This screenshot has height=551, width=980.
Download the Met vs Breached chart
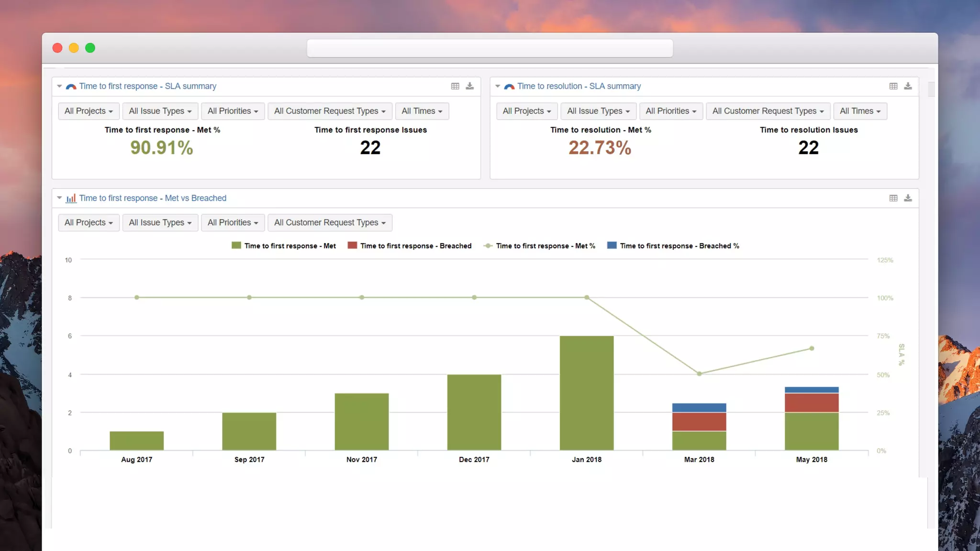[908, 198]
